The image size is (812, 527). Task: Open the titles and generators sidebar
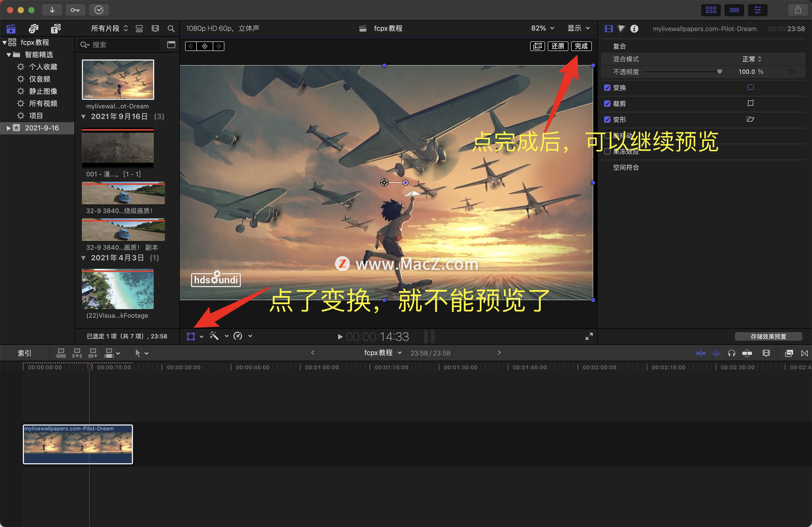pos(56,29)
